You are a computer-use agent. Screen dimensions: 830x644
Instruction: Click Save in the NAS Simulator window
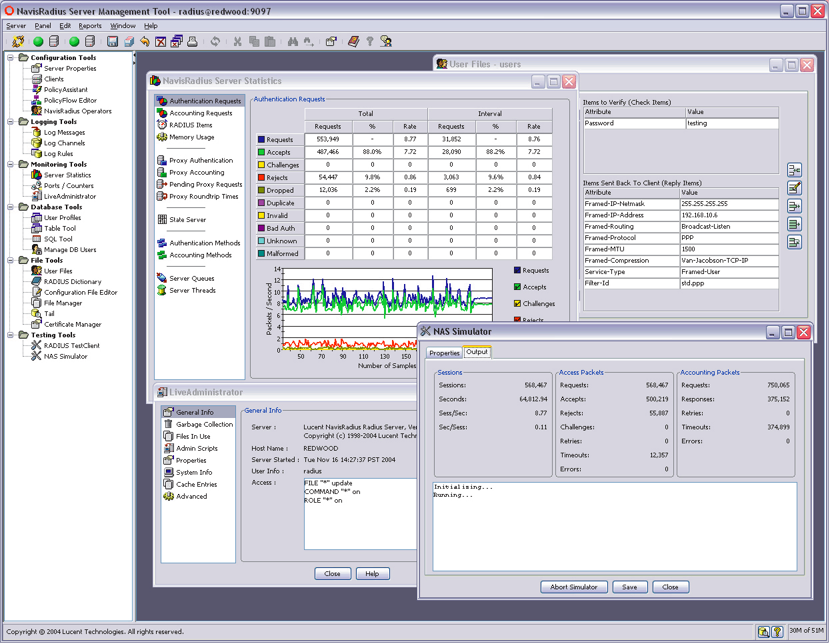[629, 587]
